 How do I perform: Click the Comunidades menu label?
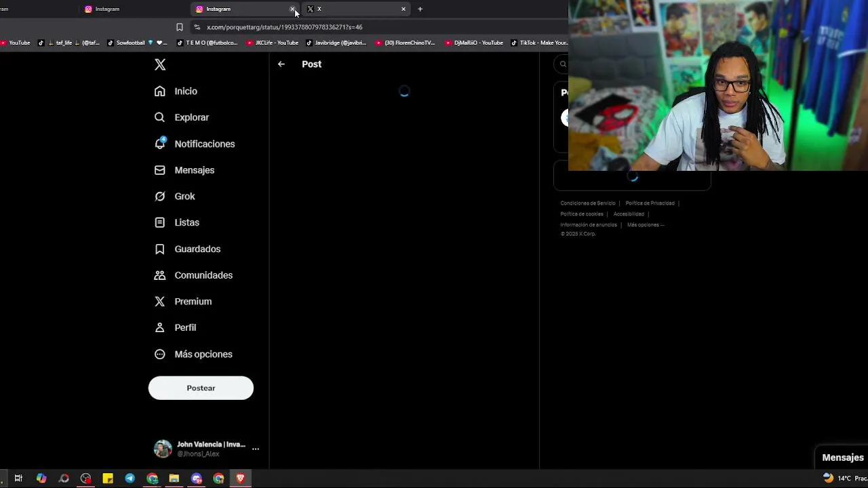[x=203, y=275]
